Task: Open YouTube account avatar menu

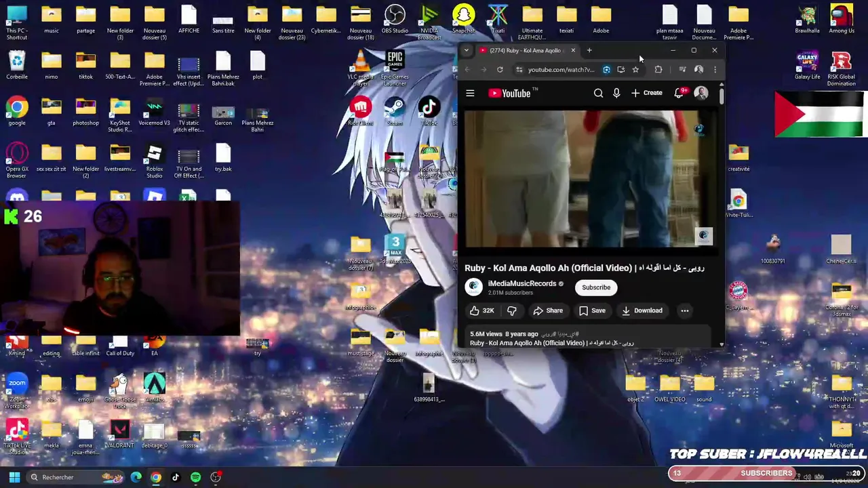Action: pos(701,93)
